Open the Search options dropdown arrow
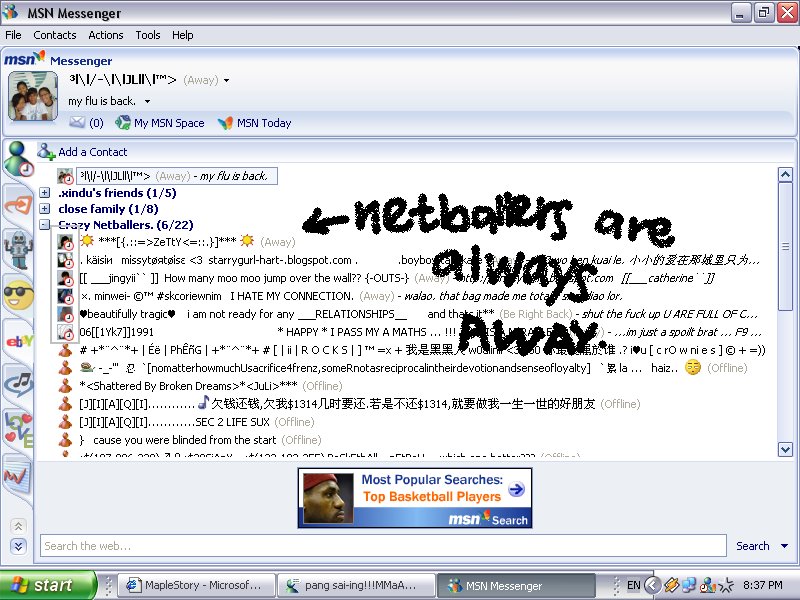 (x=784, y=546)
